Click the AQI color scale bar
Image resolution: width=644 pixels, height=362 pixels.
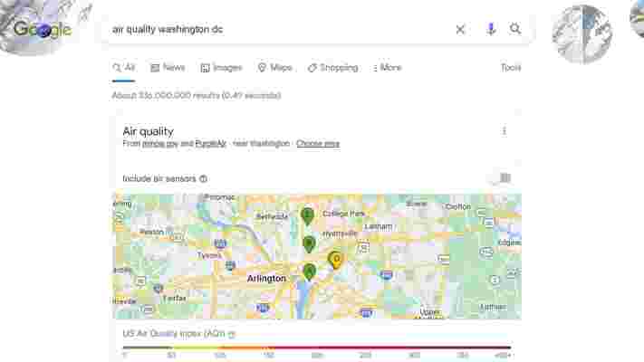tap(317, 348)
